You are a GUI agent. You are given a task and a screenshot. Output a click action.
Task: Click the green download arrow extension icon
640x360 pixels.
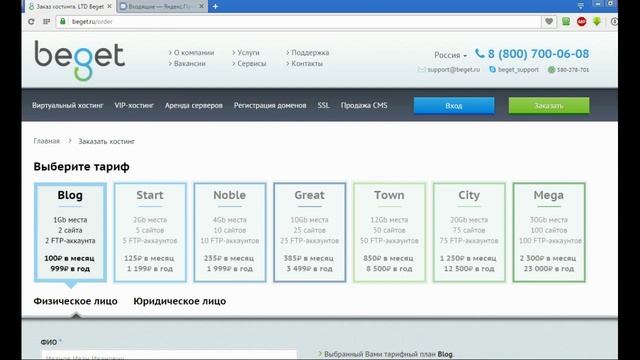(x=597, y=21)
